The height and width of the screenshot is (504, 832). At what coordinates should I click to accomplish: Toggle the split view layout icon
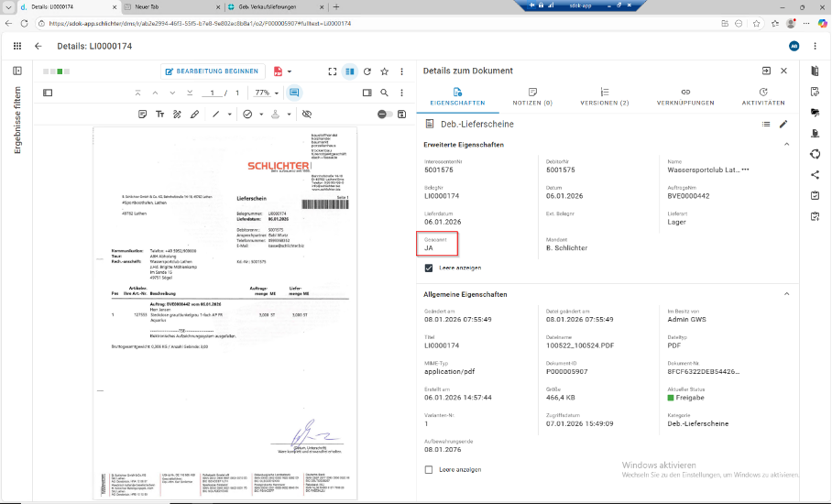(350, 71)
